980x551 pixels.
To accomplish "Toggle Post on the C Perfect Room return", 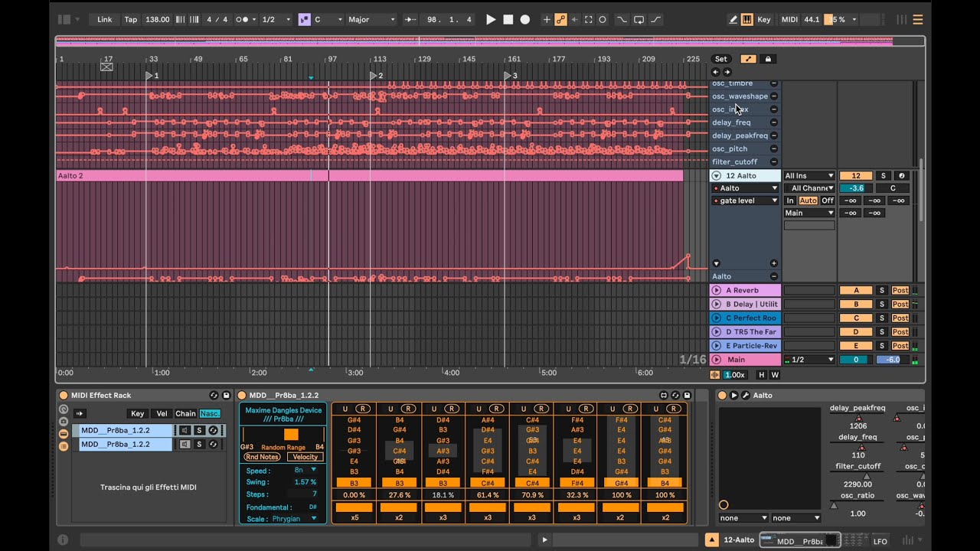I will [900, 318].
